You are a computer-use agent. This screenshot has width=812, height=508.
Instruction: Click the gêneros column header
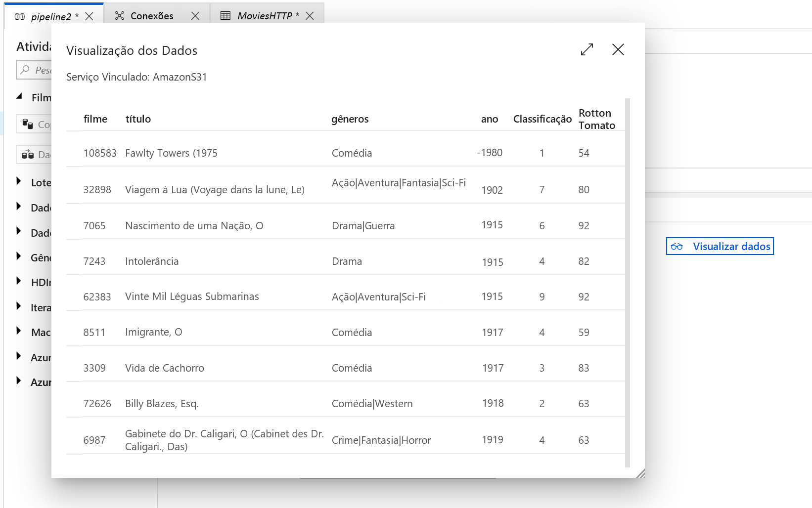point(350,119)
